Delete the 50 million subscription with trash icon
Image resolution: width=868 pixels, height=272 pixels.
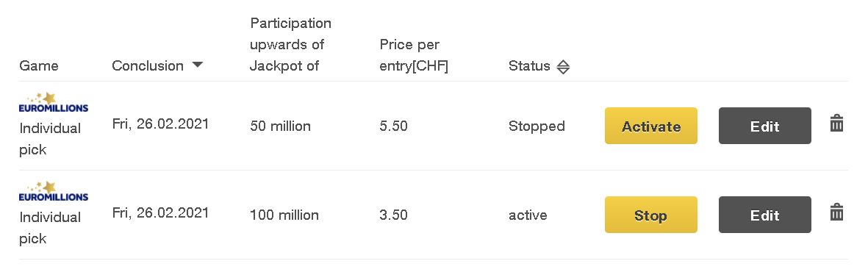tap(836, 123)
